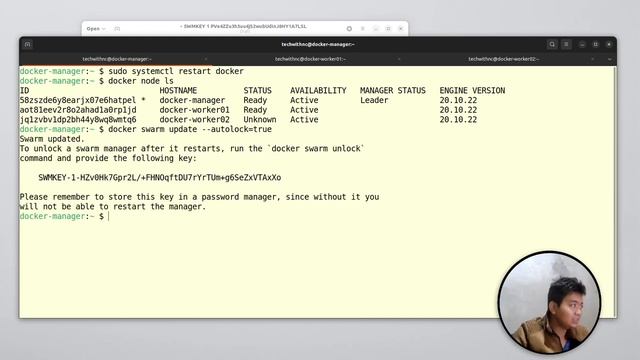Click the terminal search magnifier icon
Viewport: 640px width, 360px height.
click(552, 44)
